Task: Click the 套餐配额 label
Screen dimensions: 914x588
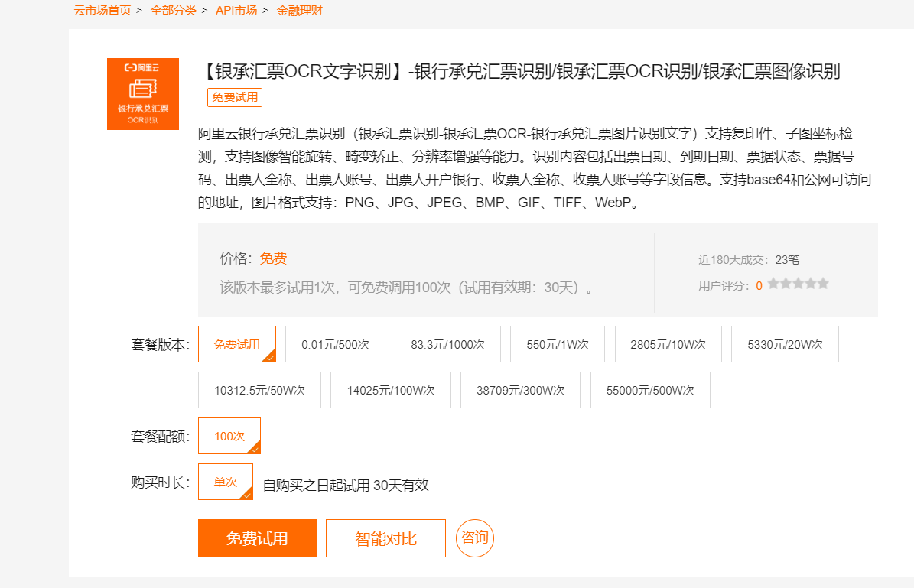Action: (x=161, y=436)
